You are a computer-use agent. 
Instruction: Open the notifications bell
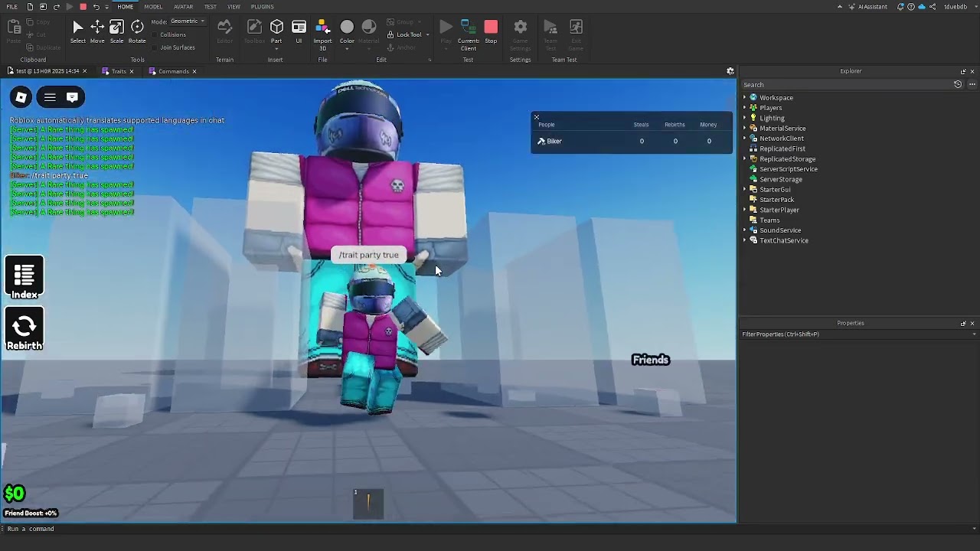coord(900,6)
